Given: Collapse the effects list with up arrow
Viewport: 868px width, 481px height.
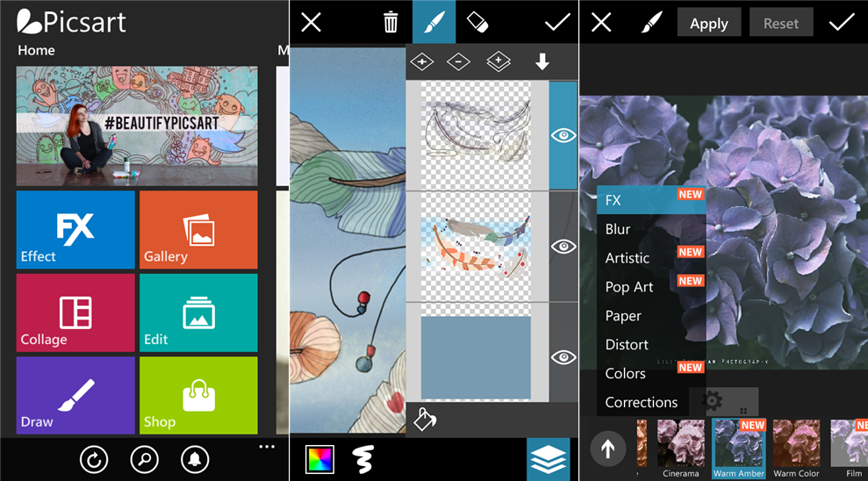Looking at the screenshot, I should coord(607,449).
